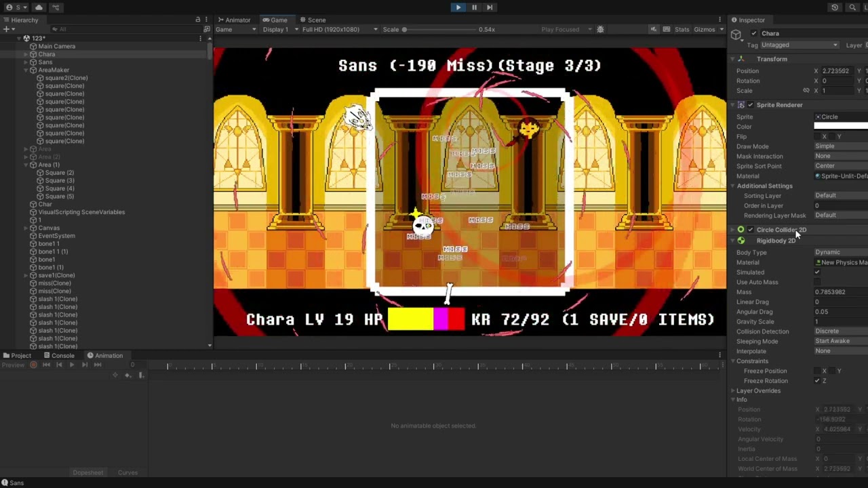
Task: Select EventSystem in the Hierarchy
Action: [x=56, y=236]
